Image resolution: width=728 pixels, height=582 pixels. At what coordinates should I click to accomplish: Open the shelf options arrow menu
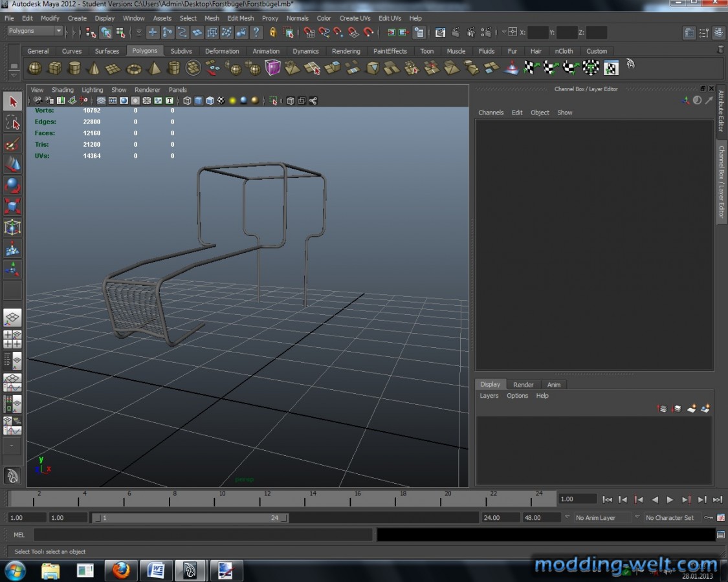(14, 74)
